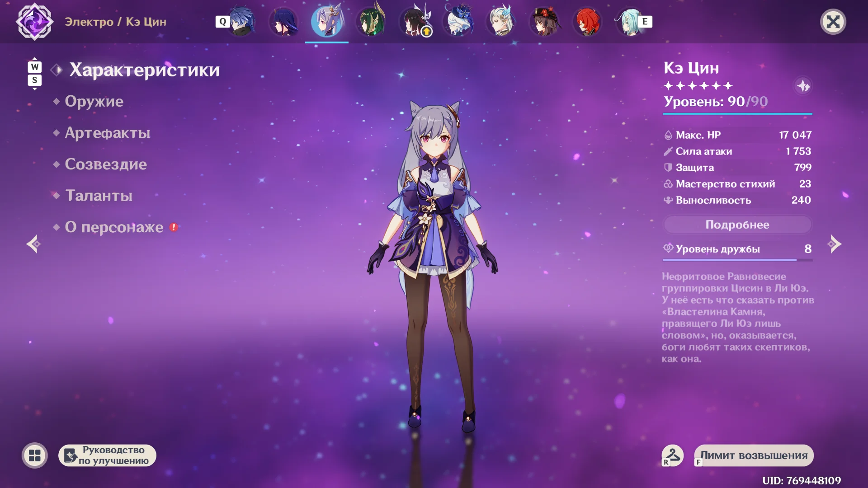Click the Лимит возвышения button

(x=754, y=455)
